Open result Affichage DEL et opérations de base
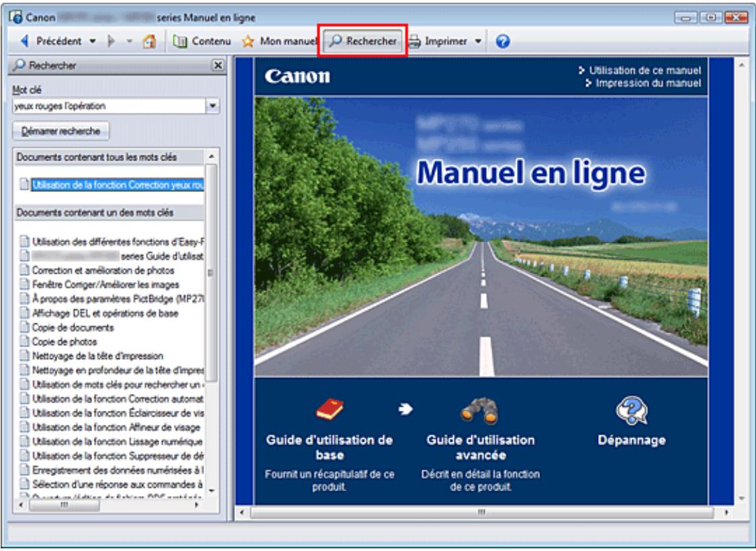Viewport: 756px width, 551px height. coord(105,313)
